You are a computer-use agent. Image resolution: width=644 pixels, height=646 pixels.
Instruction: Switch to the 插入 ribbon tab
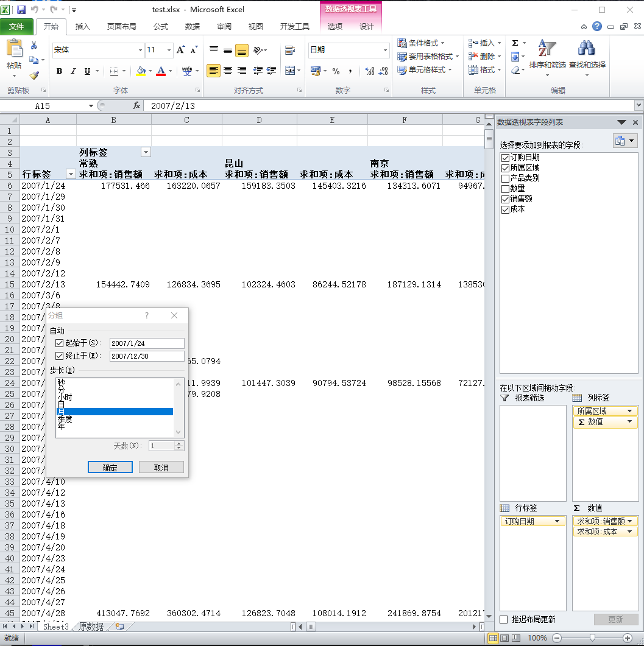click(x=82, y=27)
